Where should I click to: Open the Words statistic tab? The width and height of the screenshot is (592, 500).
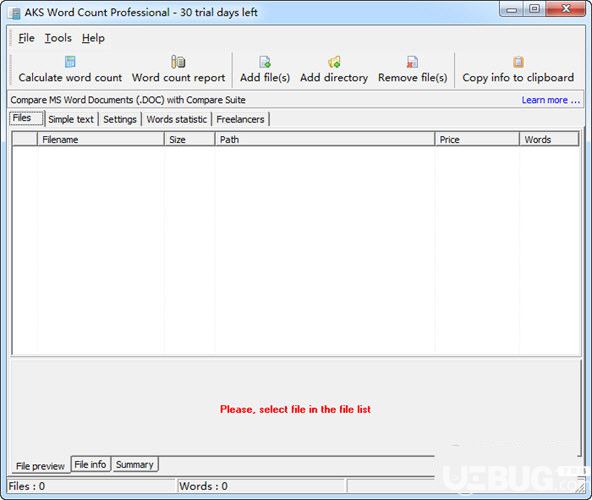(x=177, y=119)
